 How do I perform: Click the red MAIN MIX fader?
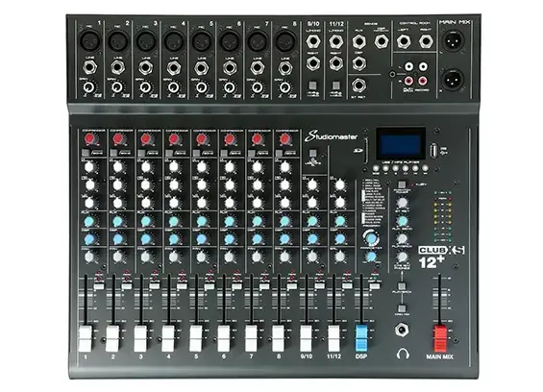tap(440, 338)
